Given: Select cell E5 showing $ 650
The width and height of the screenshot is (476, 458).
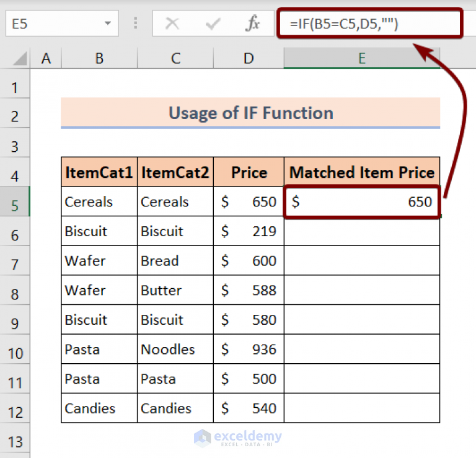Looking at the screenshot, I should tap(362, 202).
